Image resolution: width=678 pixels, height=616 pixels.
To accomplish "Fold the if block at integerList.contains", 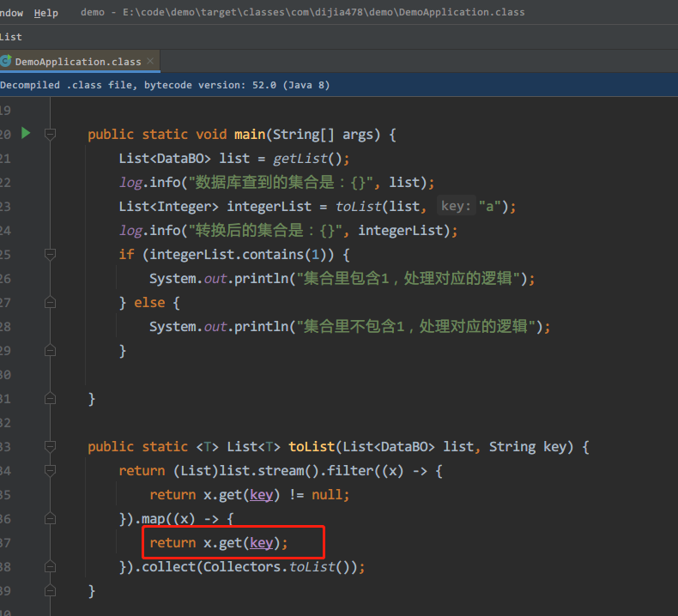I will click(x=50, y=254).
